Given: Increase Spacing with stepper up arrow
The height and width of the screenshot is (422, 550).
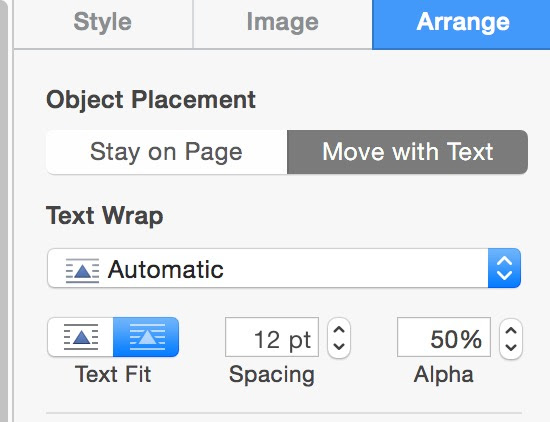Looking at the screenshot, I should tap(339, 330).
